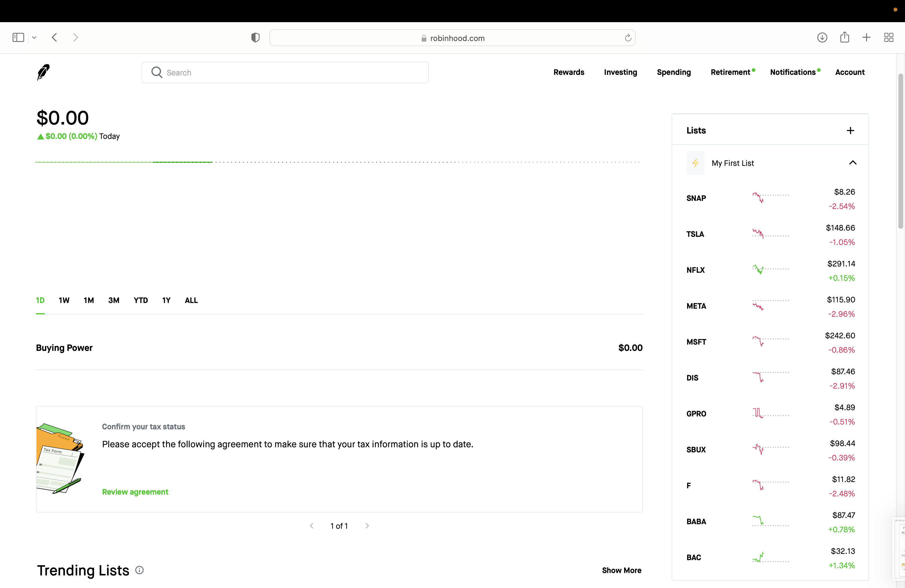Open the Safari share sheet
The width and height of the screenshot is (905, 588).
coord(845,37)
